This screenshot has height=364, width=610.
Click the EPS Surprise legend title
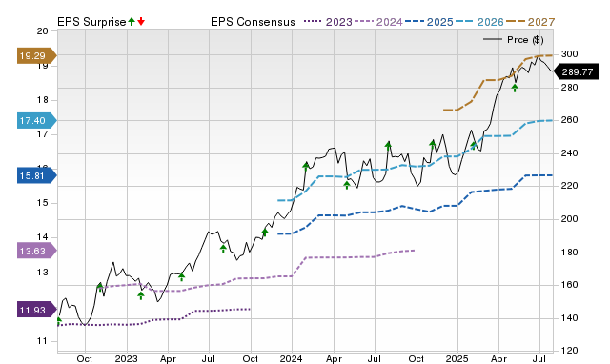[x=91, y=22]
